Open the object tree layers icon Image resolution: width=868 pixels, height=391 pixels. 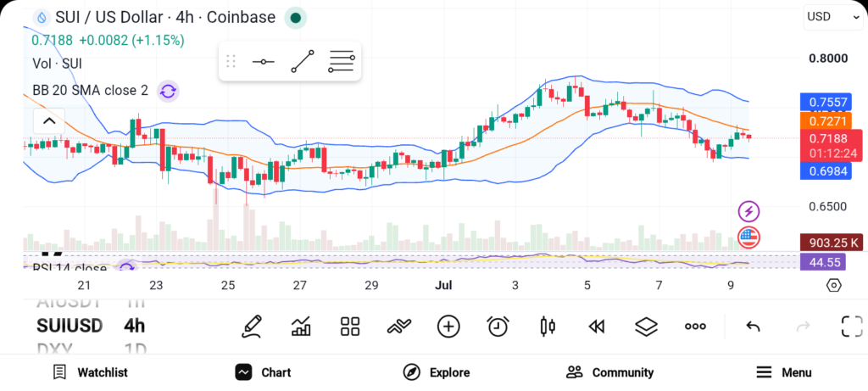click(646, 327)
